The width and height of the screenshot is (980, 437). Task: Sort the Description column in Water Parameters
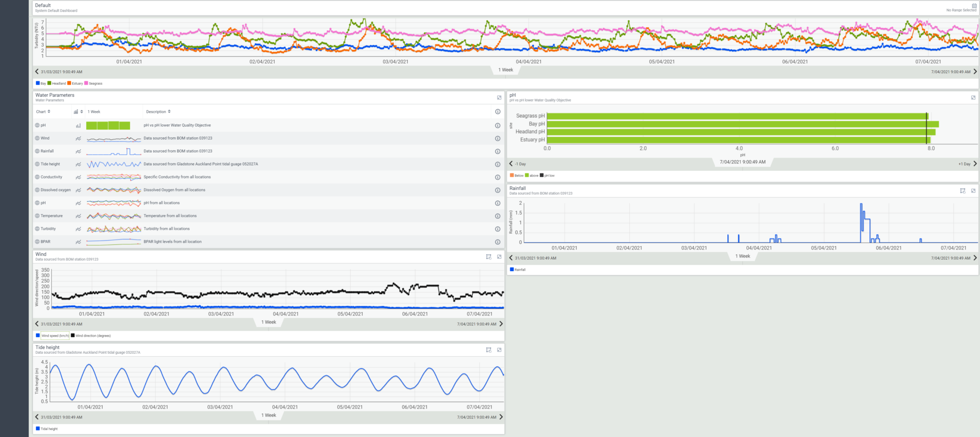(x=168, y=111)
